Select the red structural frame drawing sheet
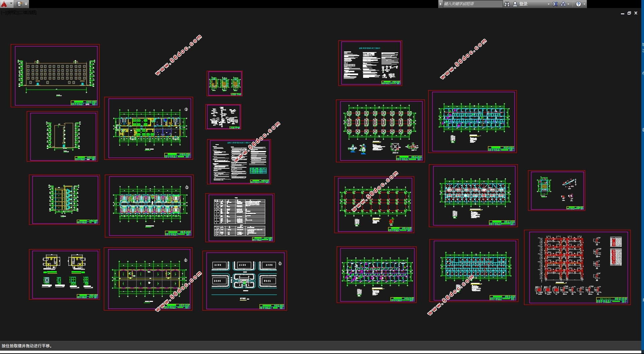Screen dimensions: 644x354 coord(577,267)
